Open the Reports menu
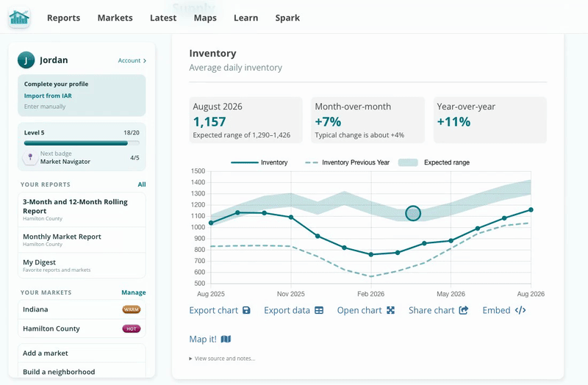The image size is (588, 385). [x=63, y=18]
